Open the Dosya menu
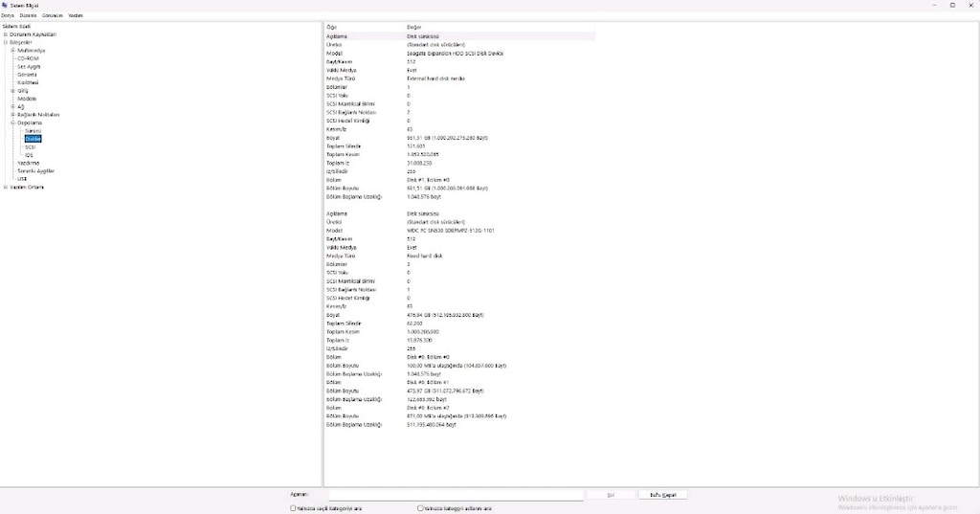The height and width of the screenshot is (514, 980). tap(8, 15)
